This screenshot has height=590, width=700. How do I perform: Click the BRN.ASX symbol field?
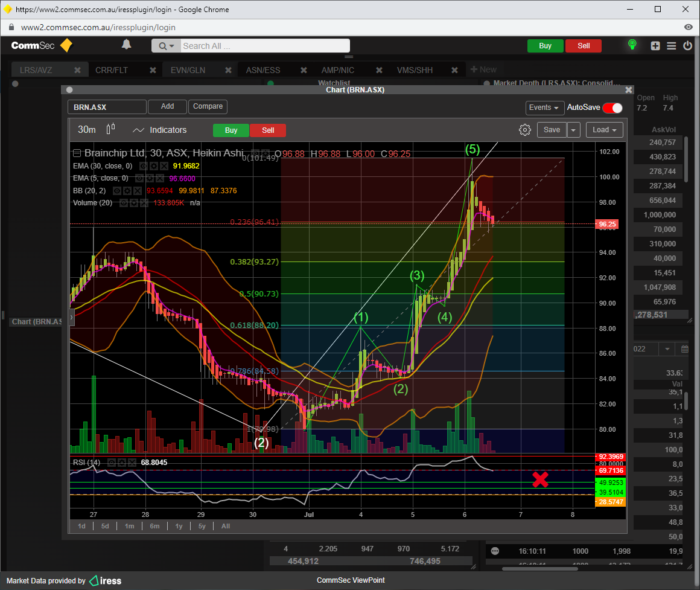click(x=107, y=107)
